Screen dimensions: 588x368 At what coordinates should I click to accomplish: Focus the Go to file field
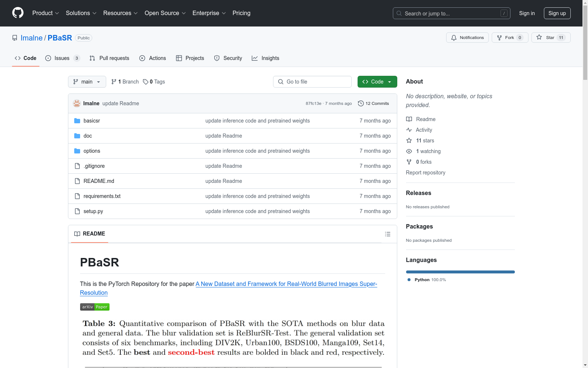coord(312,82)
